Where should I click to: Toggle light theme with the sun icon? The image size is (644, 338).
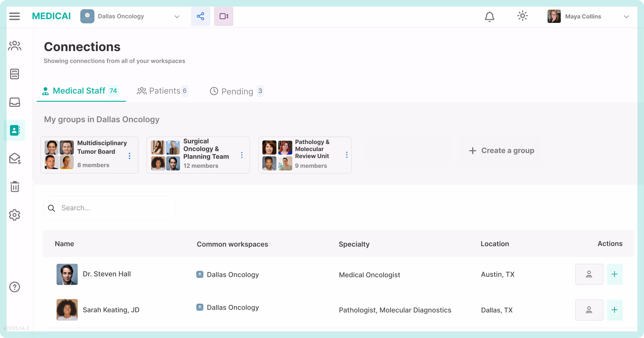click(522, 16)
